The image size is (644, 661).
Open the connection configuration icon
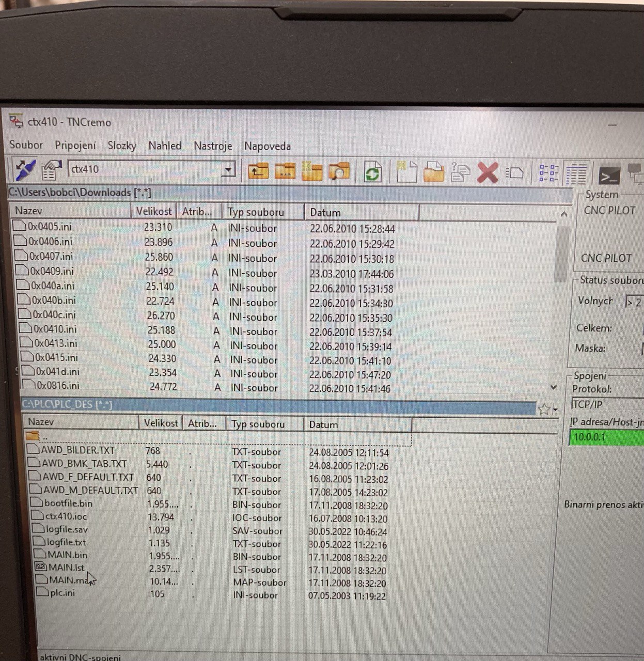tap(52, 170)
